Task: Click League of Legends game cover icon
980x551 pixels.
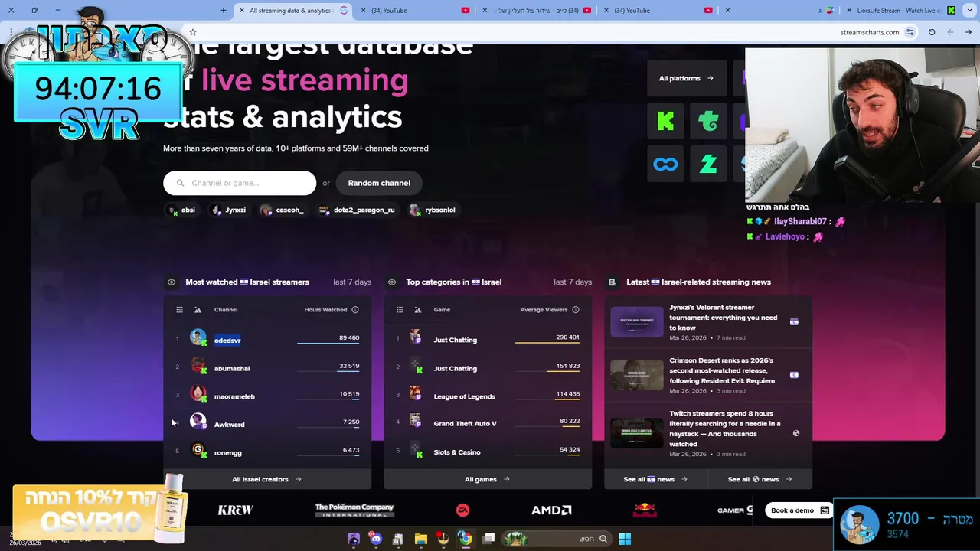Action: [x=415, y=393]
